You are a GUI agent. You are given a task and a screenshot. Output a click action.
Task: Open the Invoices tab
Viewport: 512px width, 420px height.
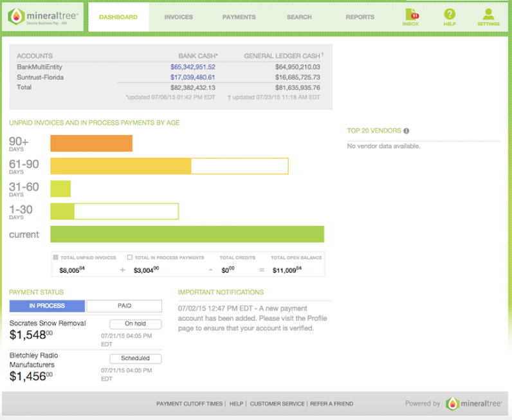click(x=179, y=17)
